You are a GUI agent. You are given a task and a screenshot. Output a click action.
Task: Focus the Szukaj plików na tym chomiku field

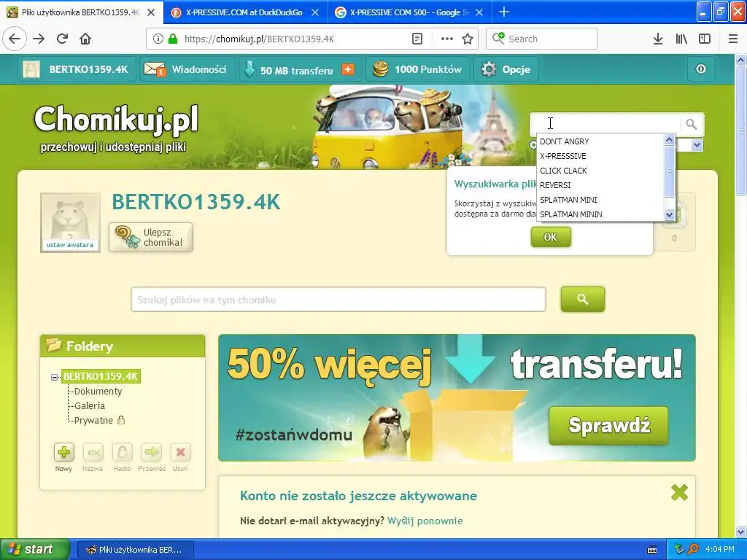(x=338, y=300)
